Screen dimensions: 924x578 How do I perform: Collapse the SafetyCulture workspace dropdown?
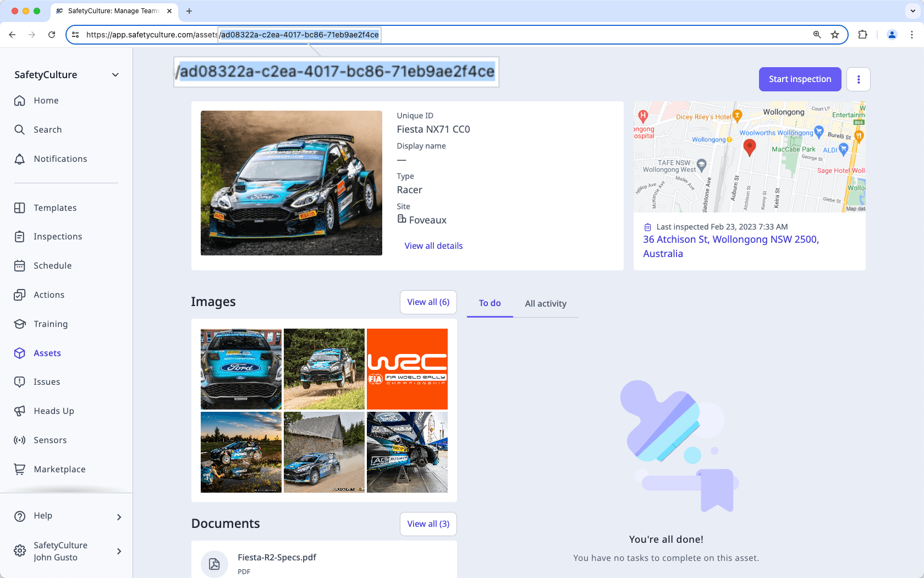coord(114,74)
